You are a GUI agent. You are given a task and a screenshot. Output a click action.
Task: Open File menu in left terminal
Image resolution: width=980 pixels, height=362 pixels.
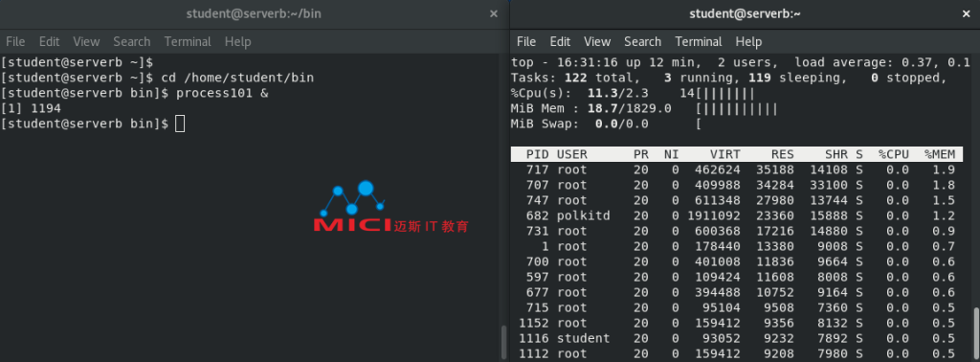coord(15,42)
